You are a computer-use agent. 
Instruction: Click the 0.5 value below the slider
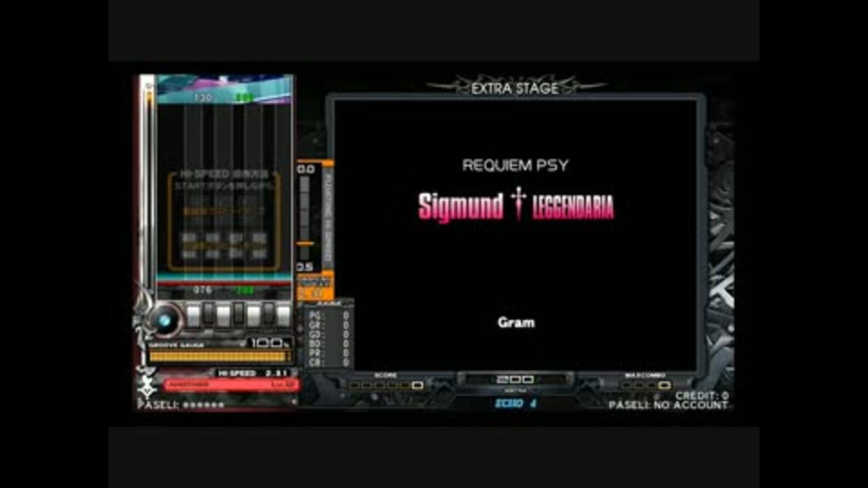tap(305, 267)
